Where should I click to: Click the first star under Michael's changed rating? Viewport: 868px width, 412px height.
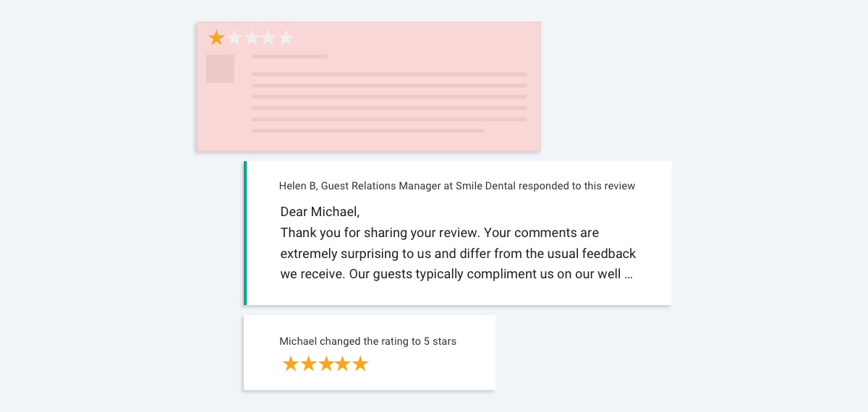[x=291, y=364]
